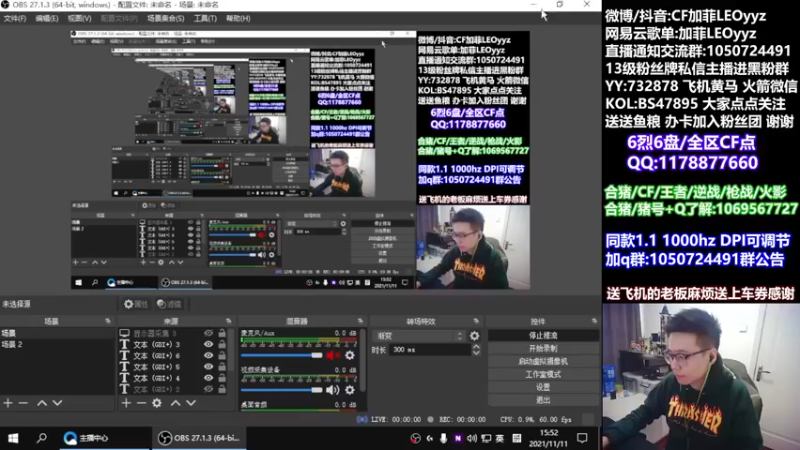Show the hidden 显示器采集 3 source via eye icon
Image resolution: width=800 pixels, height=450 pixels.
point(208,333)
